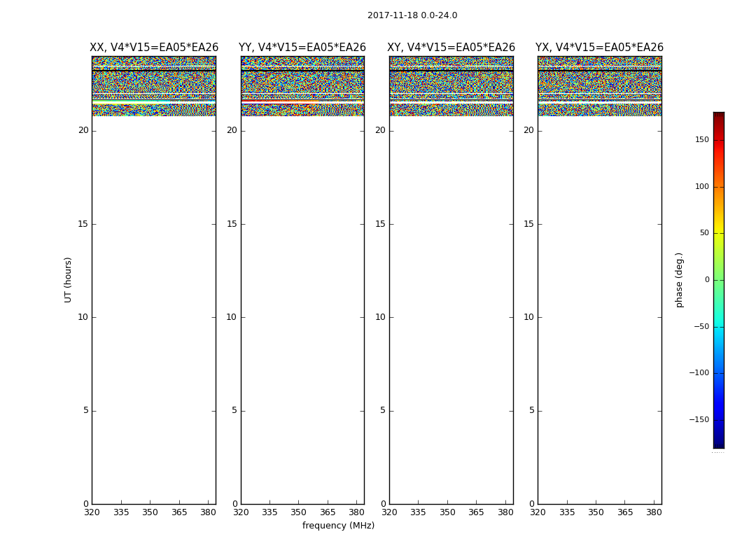Click the phase (deg.) colorbar label
The height and width of the screenshot is (560, 735).
click(679, 280)
